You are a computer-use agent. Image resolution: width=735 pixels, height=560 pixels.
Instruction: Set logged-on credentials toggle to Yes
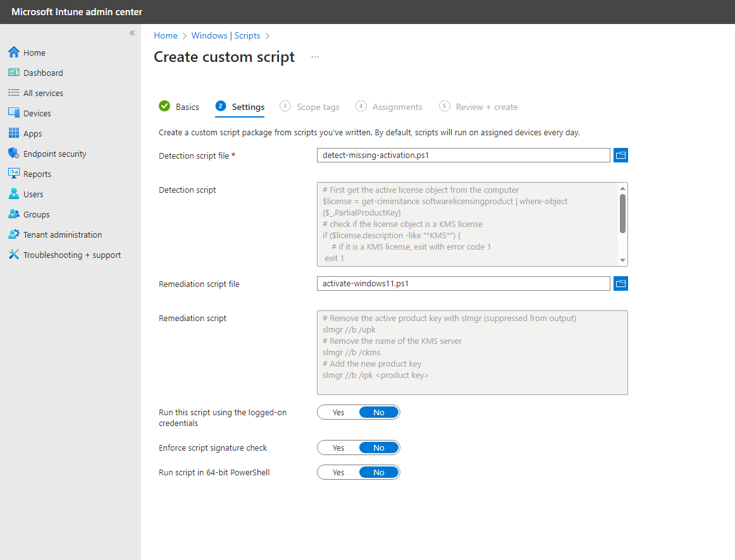338,413
